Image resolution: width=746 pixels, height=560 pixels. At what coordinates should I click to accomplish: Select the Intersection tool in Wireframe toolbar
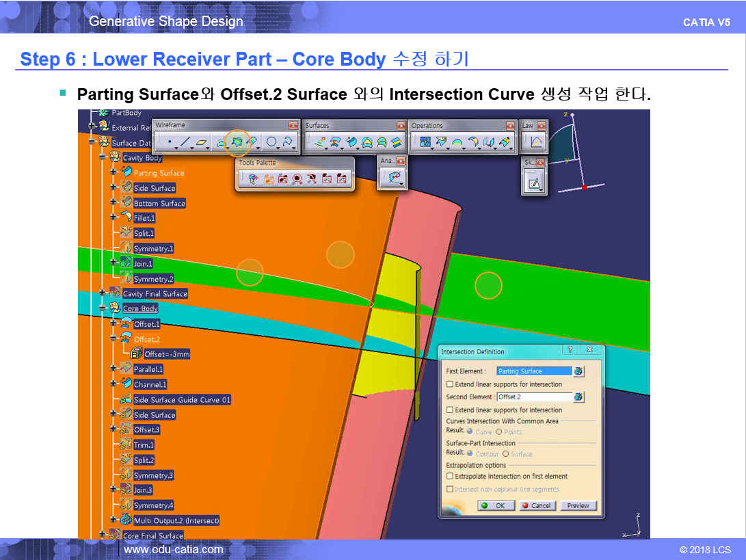pyautogui.click(x=237, y=142)
